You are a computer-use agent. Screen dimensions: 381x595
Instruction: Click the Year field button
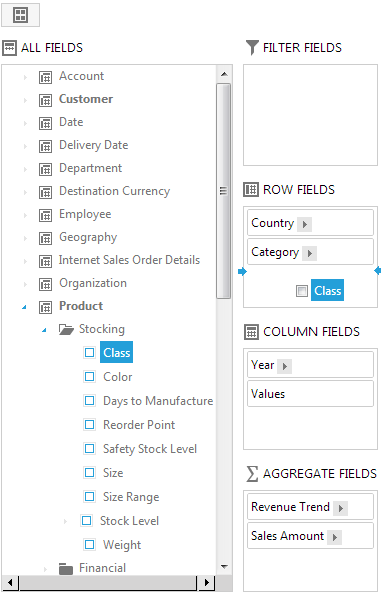[x=310, y=365]
